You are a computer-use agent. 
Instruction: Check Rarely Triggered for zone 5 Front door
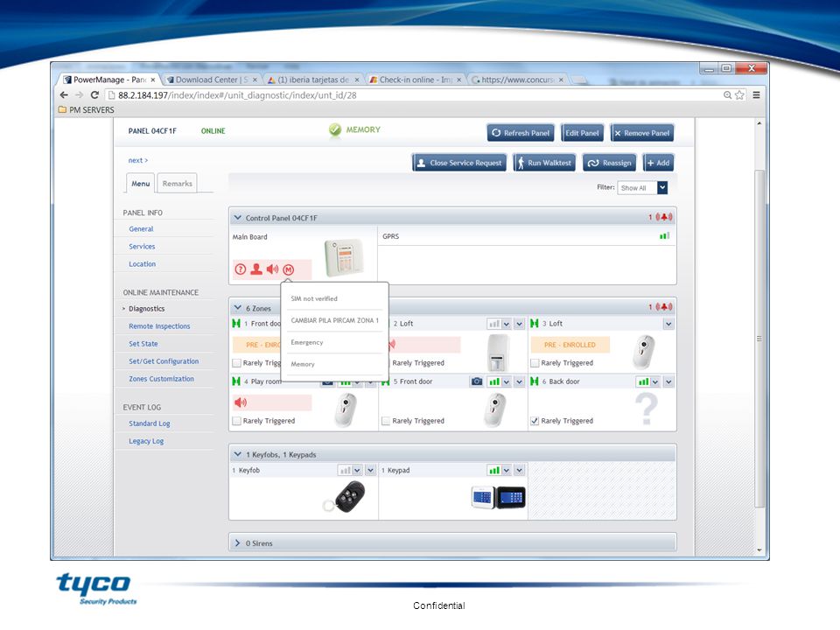coord(386,421)
